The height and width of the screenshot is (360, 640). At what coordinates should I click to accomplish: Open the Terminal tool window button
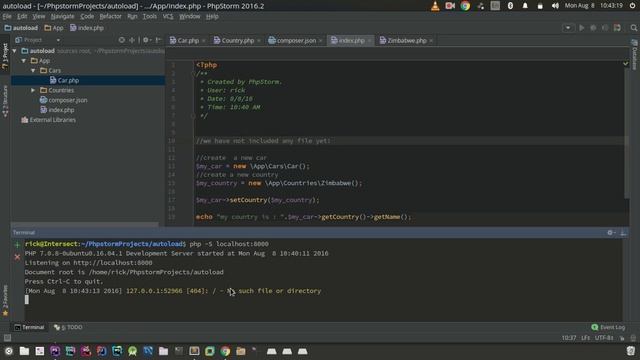point(29,327)
